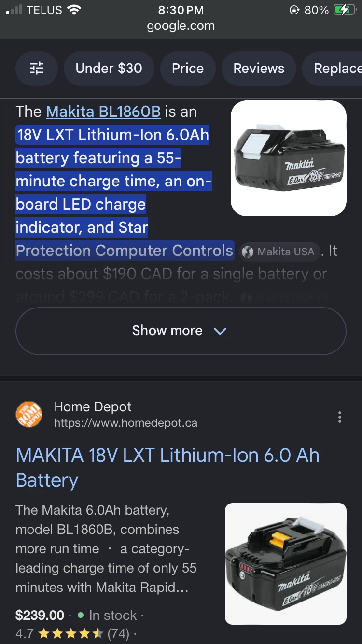This screenshot has height=644, width=362.
Task: Select the Replace filter chip
Action: coord(333,68)
